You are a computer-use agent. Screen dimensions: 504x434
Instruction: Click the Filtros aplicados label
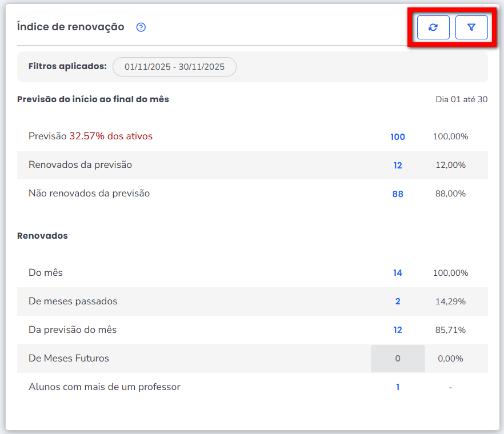(67, 66)
